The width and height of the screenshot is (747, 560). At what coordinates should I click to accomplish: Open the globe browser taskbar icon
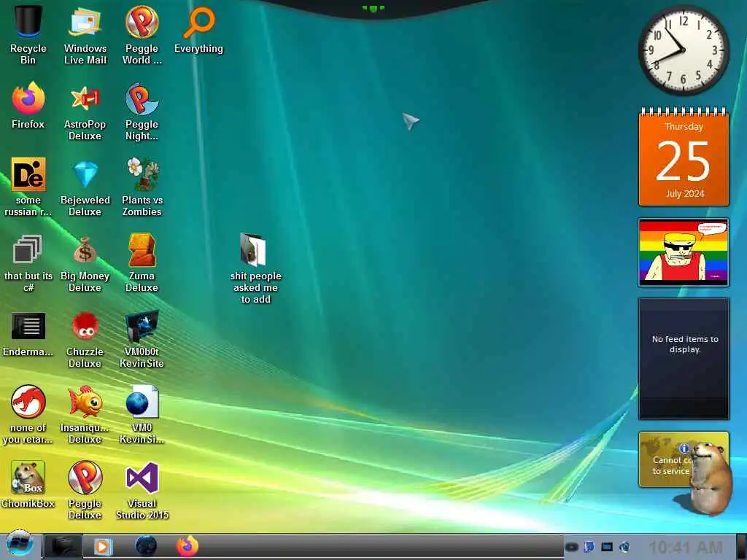(146, 545)
